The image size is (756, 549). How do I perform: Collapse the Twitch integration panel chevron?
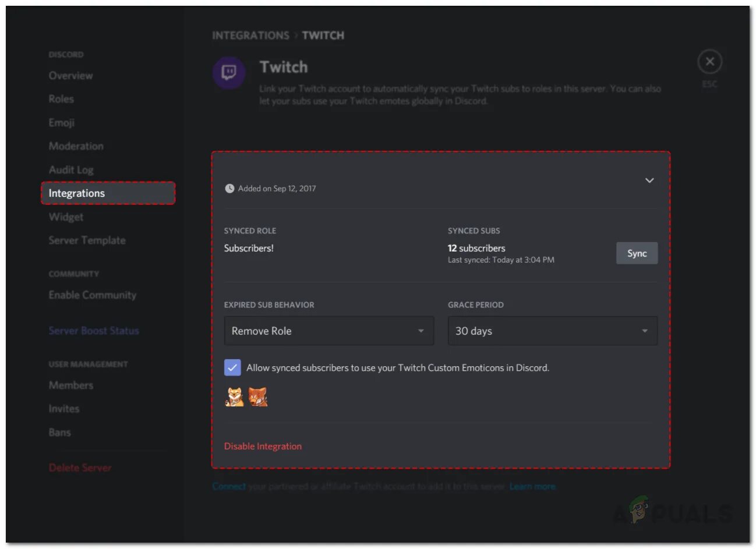click(x=649, y=180)
